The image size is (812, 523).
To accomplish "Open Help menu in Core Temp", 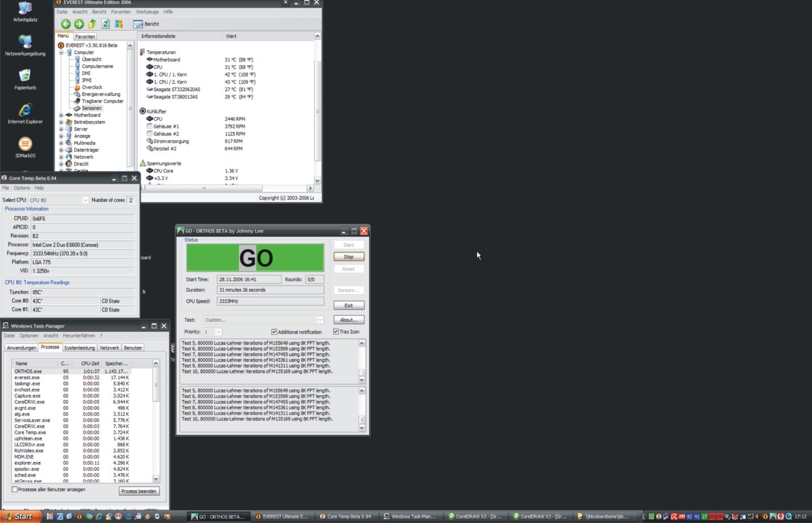I will [39, 188].
